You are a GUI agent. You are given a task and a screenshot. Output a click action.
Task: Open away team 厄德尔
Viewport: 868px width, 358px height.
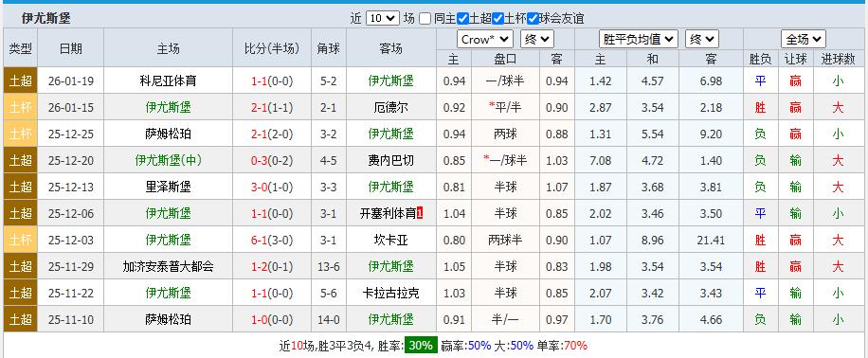point(390,107)
